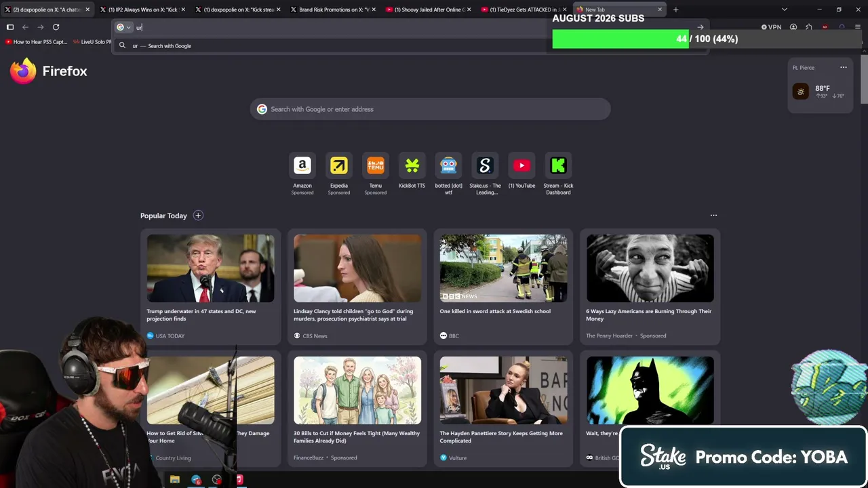Close the 'Shoovy Jailed After Online' tab
The width and height of the screenshot is (868, 488).
click(469, 9)
